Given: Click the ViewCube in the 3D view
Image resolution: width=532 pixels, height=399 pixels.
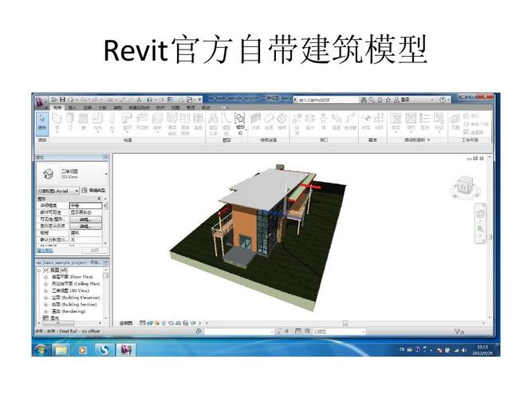Looking at the screenshot, I should click(463, 186).
